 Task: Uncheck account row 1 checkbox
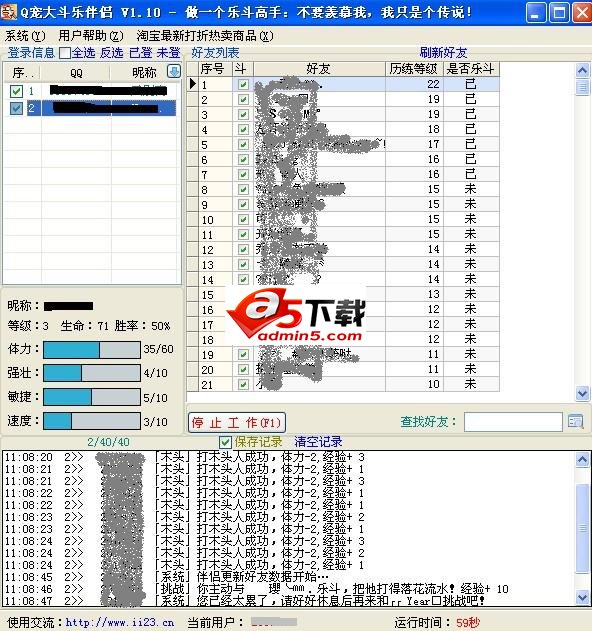[16, 91]
